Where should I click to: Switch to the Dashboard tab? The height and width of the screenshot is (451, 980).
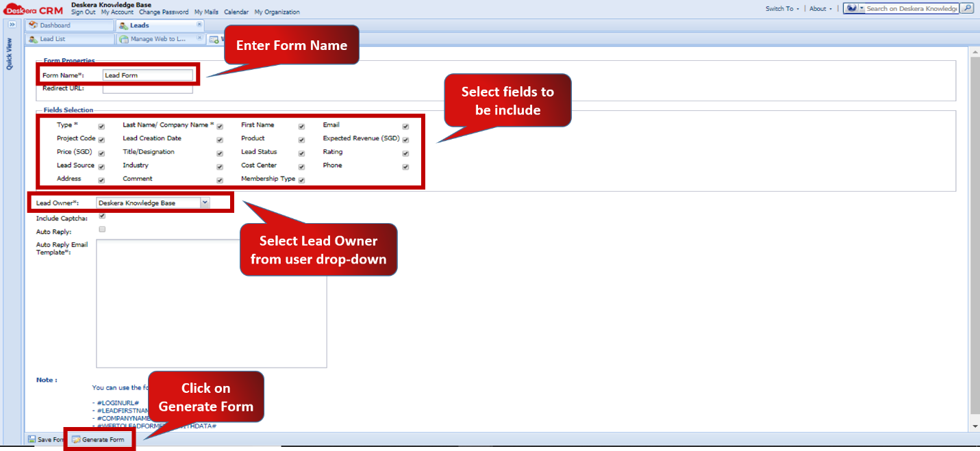[68, 24]
